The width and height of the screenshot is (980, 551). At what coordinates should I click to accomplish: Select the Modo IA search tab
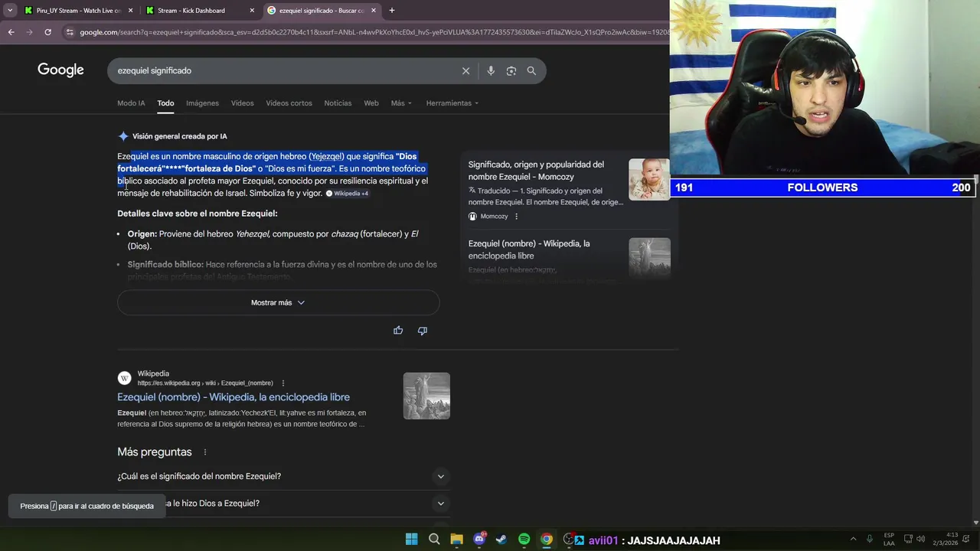[x=131, y=103]
